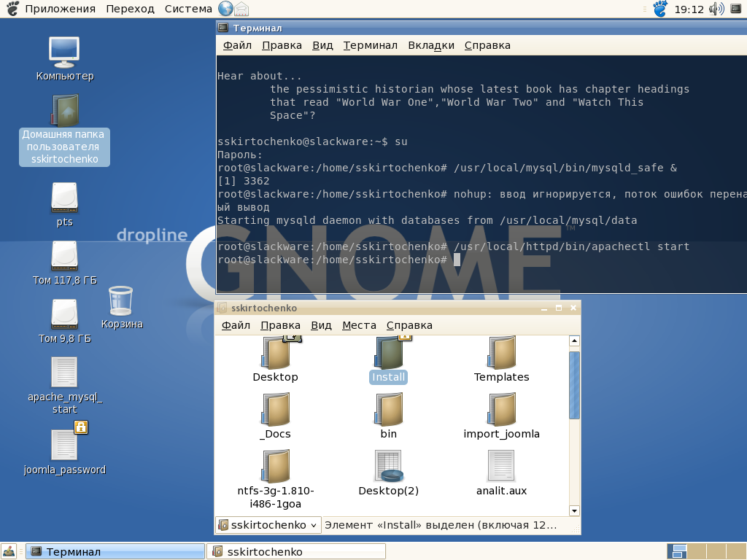Image resolution: width=747 pixels, height=560 pixels.
Task: Open file manager's Файл menu
Action: click(x=236, y=325)
